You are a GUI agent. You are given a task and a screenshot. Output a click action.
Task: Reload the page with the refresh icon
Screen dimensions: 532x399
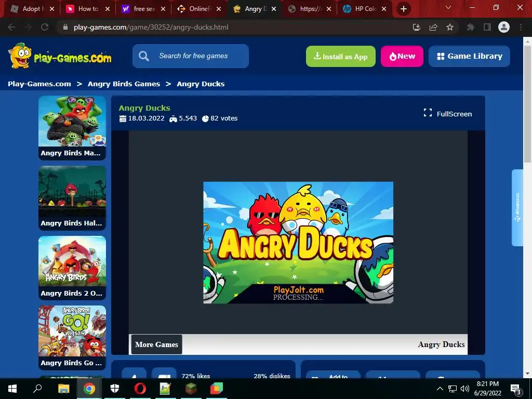[x=45, y=27]
